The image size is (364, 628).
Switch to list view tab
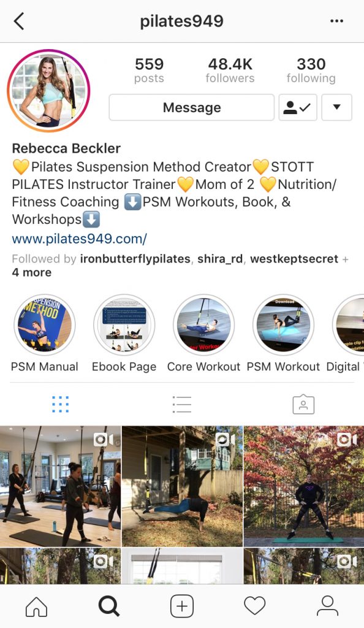[x=182, y=404]
